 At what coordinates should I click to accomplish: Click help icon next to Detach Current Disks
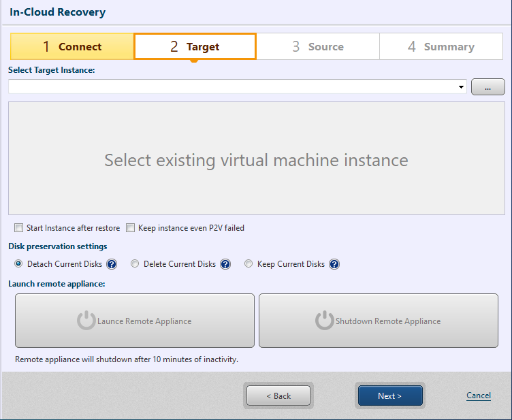[112, 264]
